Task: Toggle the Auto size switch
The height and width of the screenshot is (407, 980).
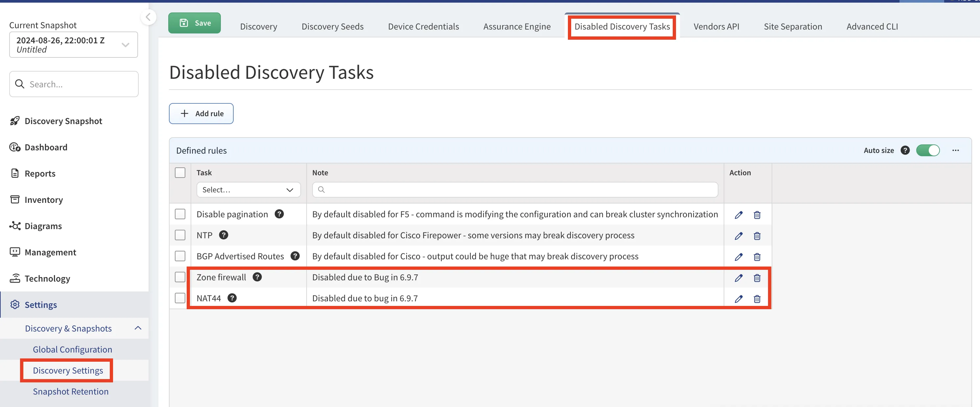Action: 928,150
